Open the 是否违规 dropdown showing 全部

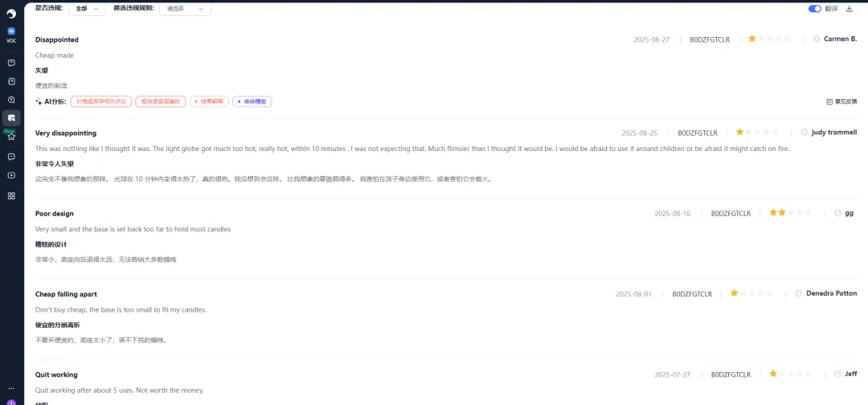click(x=88, y=9)
